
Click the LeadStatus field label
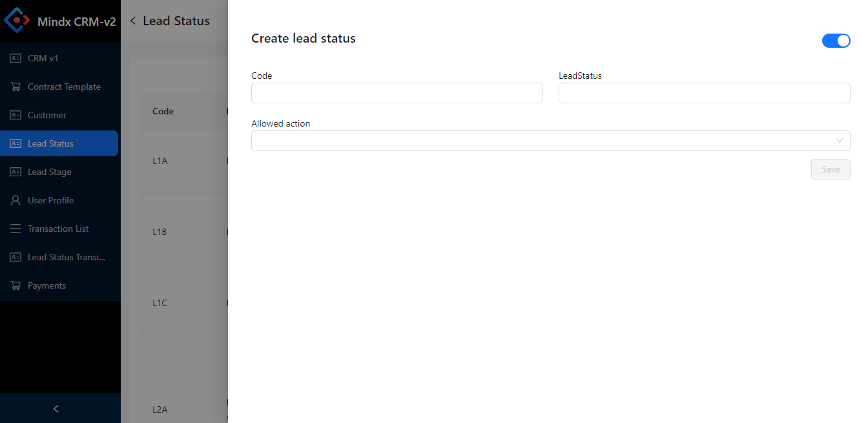580,76
